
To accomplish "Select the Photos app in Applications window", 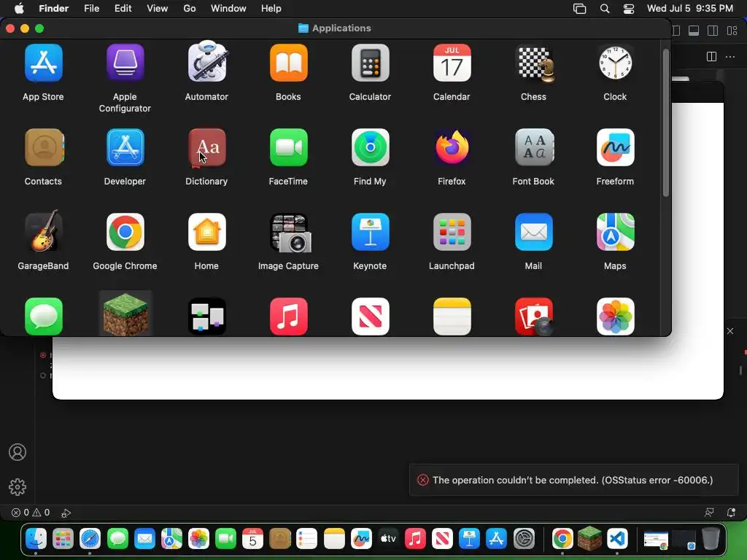I will 615,316.
